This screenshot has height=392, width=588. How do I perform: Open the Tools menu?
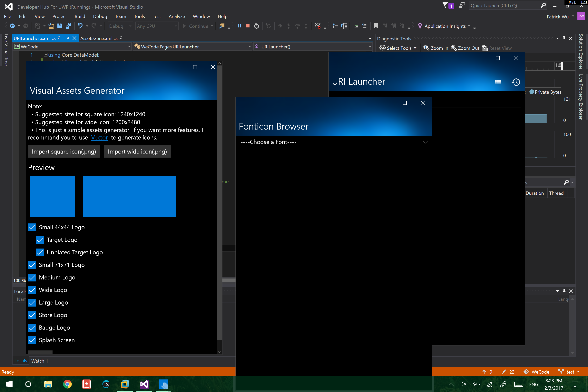click(x=139, y=16)
